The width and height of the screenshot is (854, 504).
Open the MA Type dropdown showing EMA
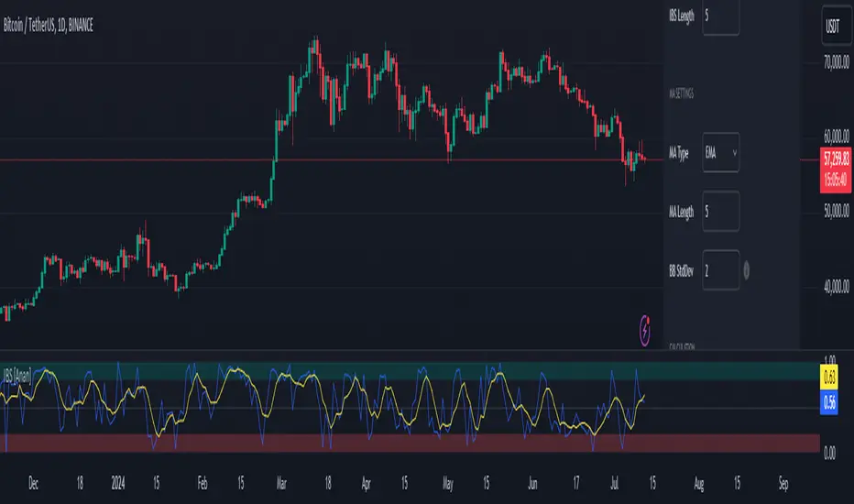[720, 152]
